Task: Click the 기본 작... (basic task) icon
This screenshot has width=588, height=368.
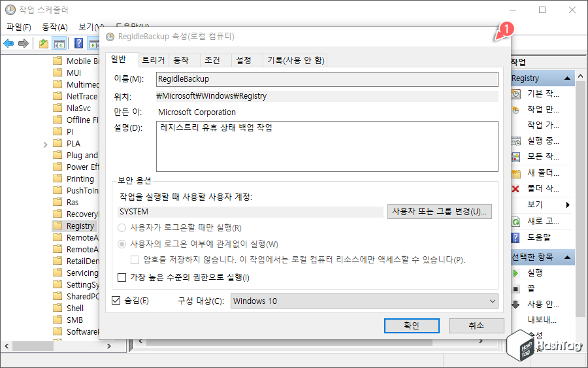Action: tap(516, 93)
